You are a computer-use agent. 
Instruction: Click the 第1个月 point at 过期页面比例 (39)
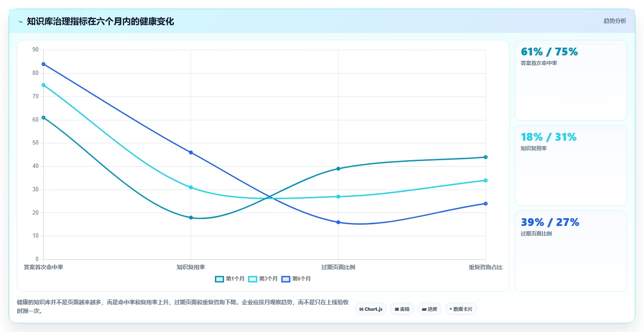pyautogui.click(x=338, y=169)
